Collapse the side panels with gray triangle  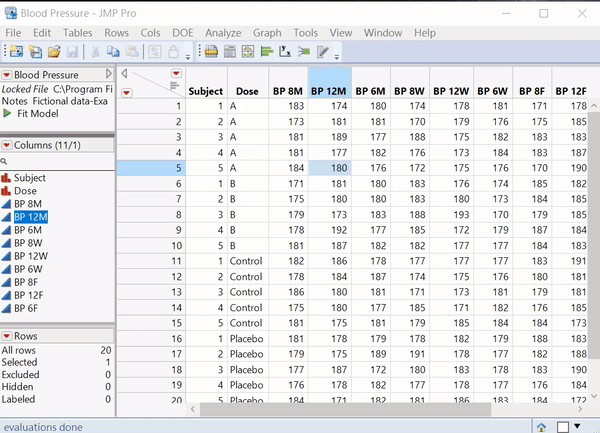pos(124,74)
